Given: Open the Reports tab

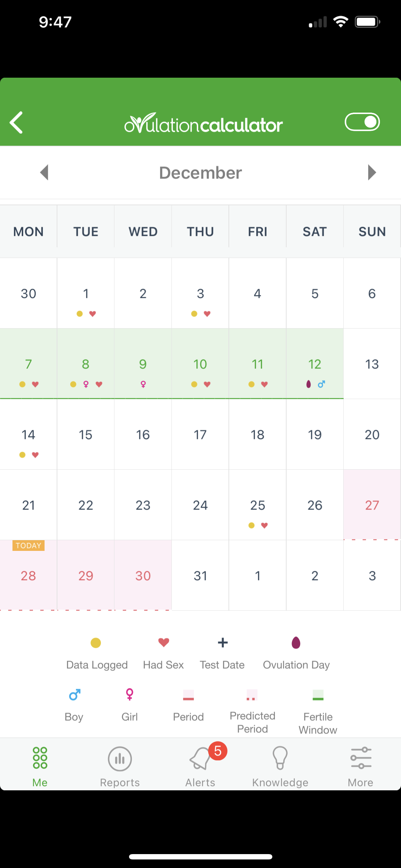Looking at the screenshot, I should point(120,767).
